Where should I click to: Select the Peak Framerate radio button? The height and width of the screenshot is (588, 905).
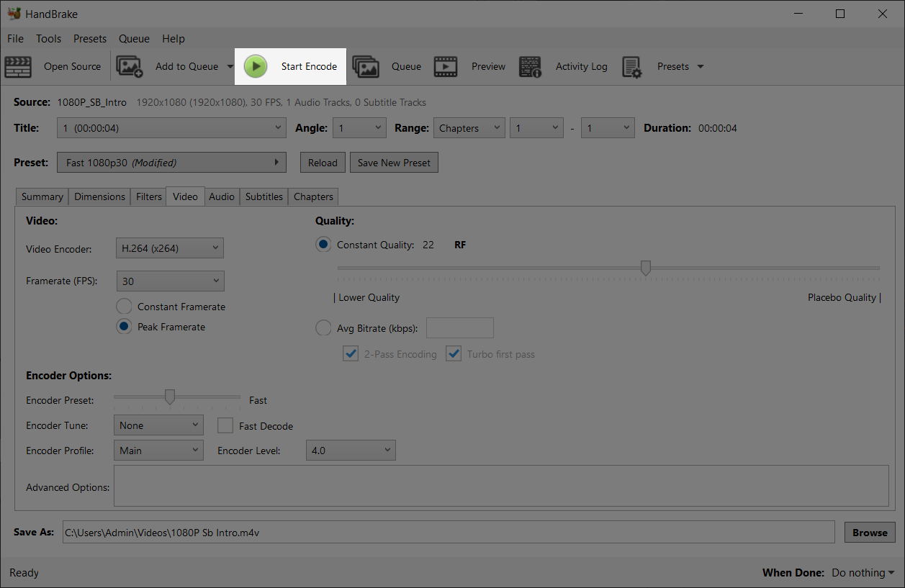pos(124,327)
